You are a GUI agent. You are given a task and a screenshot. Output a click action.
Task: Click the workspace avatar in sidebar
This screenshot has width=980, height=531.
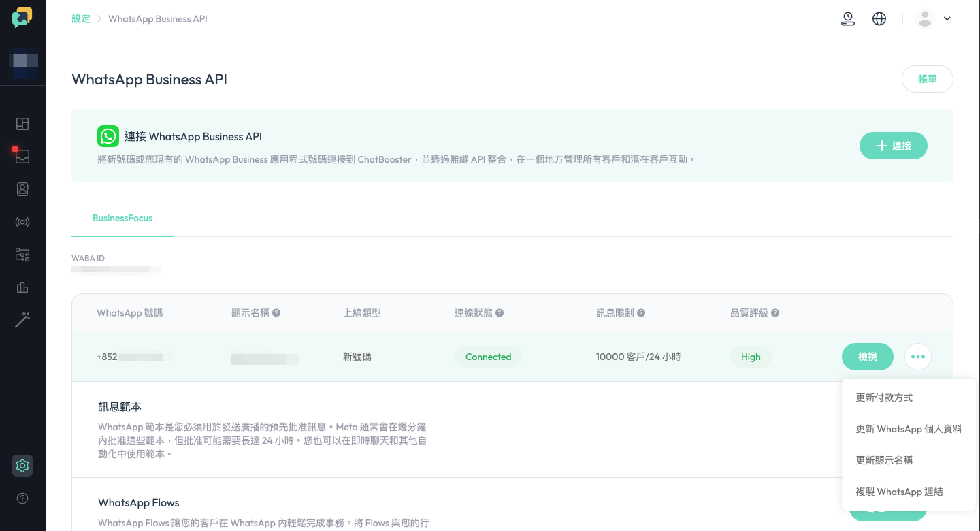pos(23,61)
